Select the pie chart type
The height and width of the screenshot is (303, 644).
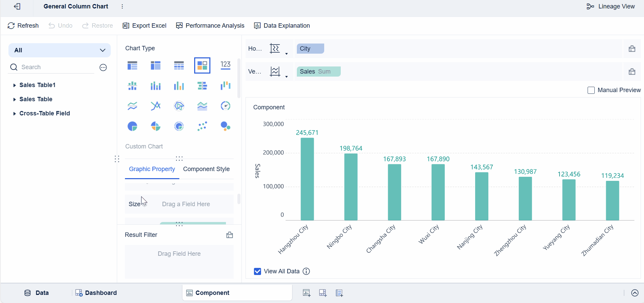132,126
